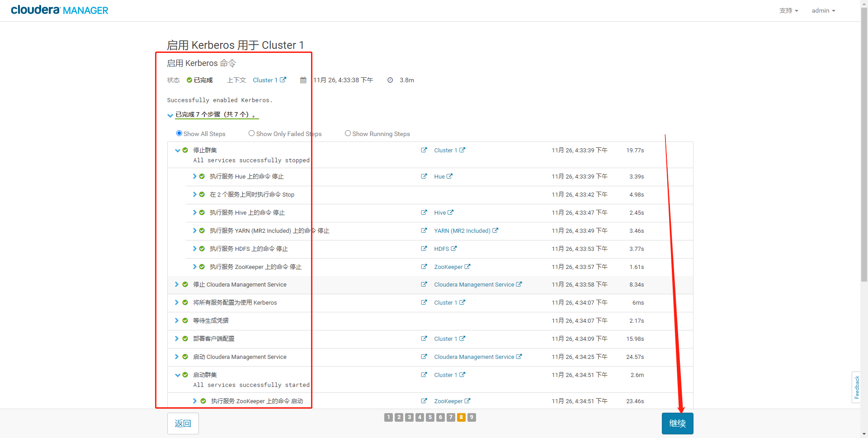Open details icon for 停止 Cloudera Management Service
This screenshot has height=438, width=868.
click(424, 284)
